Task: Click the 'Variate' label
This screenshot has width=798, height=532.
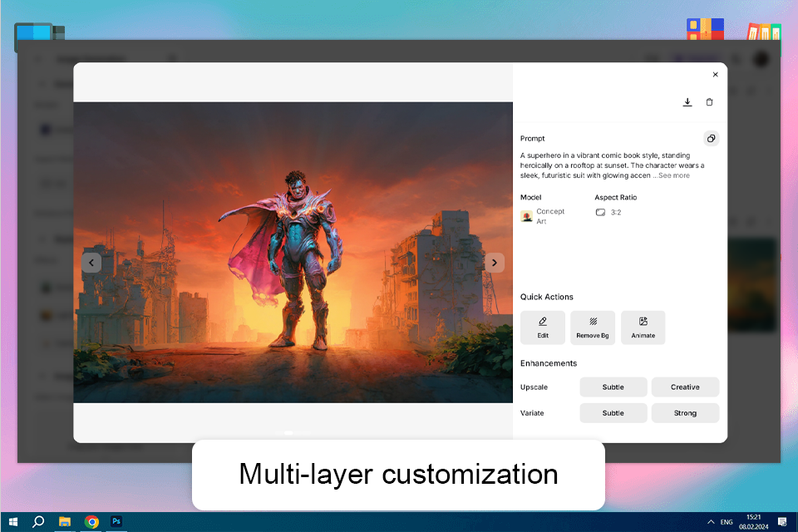Action: [x=532, y=413]
